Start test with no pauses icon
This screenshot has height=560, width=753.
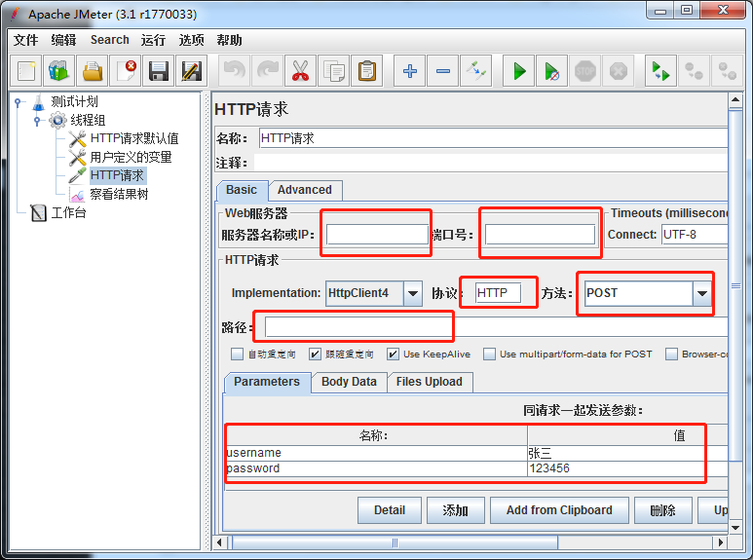(x=551, y=71)
